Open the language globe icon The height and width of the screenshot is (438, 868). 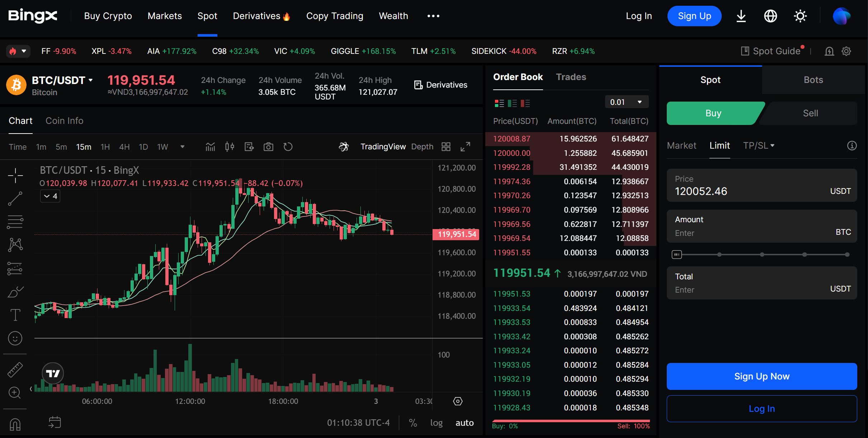tap(770, 16)
